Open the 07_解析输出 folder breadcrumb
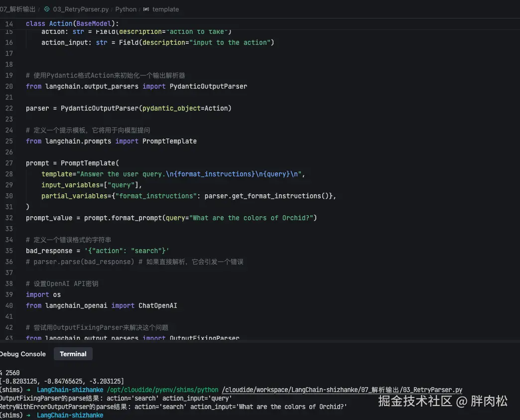 [18, 9]
